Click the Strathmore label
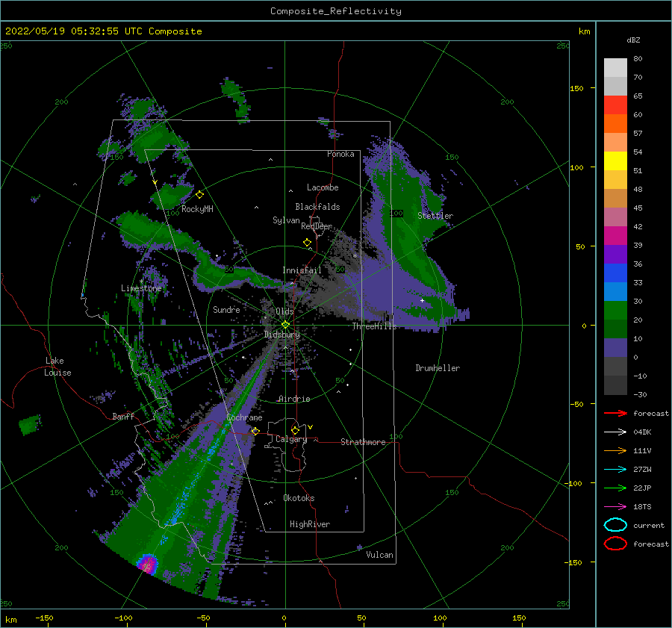The height and width of the screenshot is (628, 672). 363,442
